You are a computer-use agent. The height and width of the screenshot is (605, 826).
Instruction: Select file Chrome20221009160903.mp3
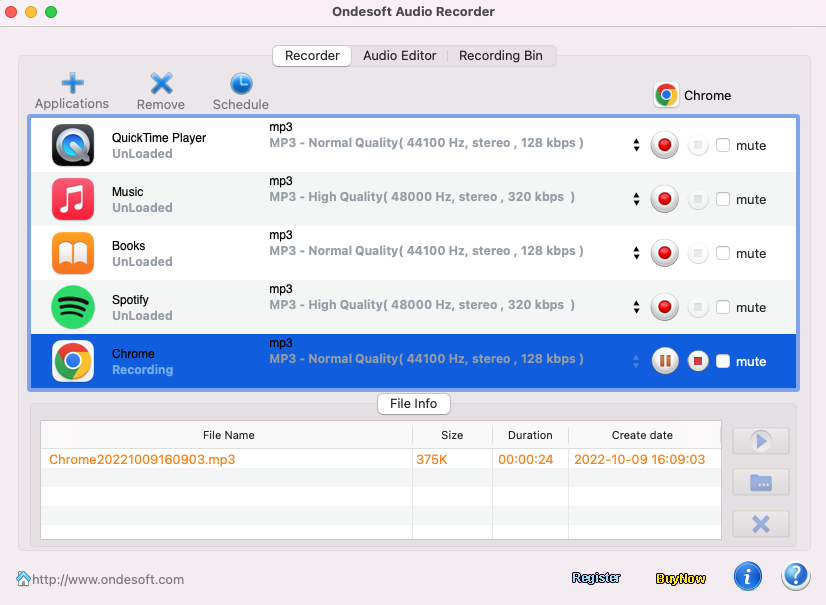click(x=142, y=460)
